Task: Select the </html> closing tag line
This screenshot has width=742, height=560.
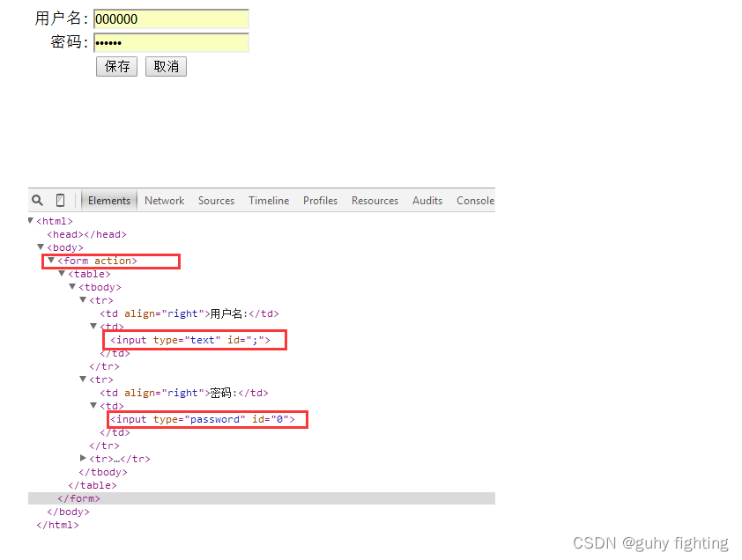Action: (58, 525)
